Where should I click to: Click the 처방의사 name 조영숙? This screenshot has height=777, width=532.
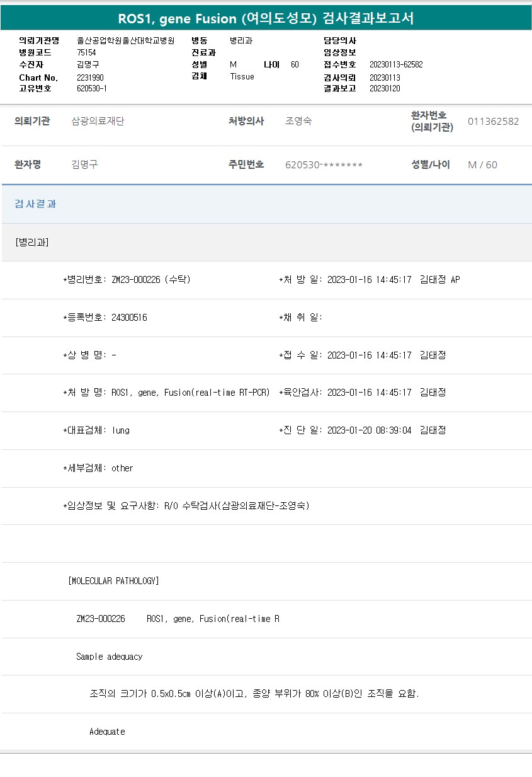click(298, 122)
